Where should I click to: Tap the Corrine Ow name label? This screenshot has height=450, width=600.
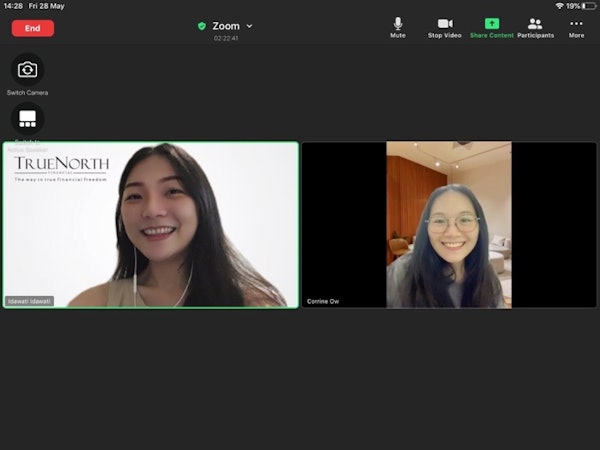point(323,301)
